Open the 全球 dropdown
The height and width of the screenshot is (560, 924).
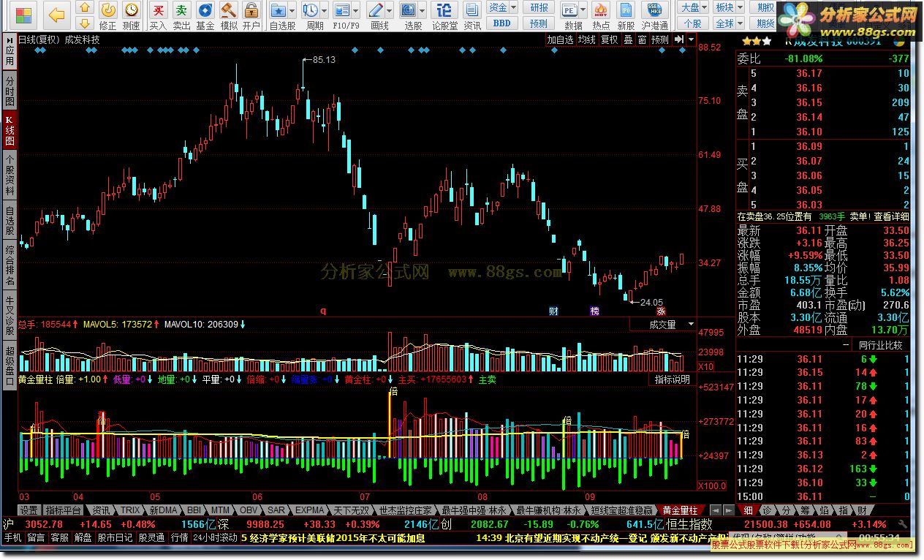coord(727,23)
